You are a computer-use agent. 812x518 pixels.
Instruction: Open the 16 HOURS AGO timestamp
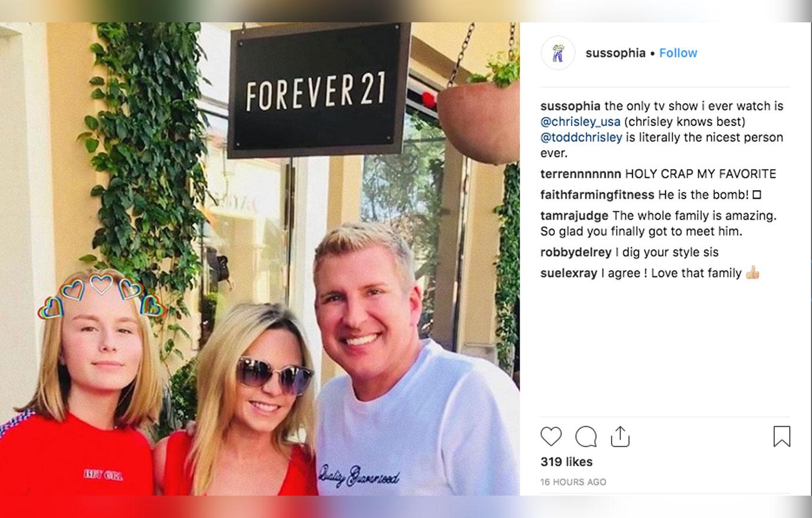tap(573, 482)
